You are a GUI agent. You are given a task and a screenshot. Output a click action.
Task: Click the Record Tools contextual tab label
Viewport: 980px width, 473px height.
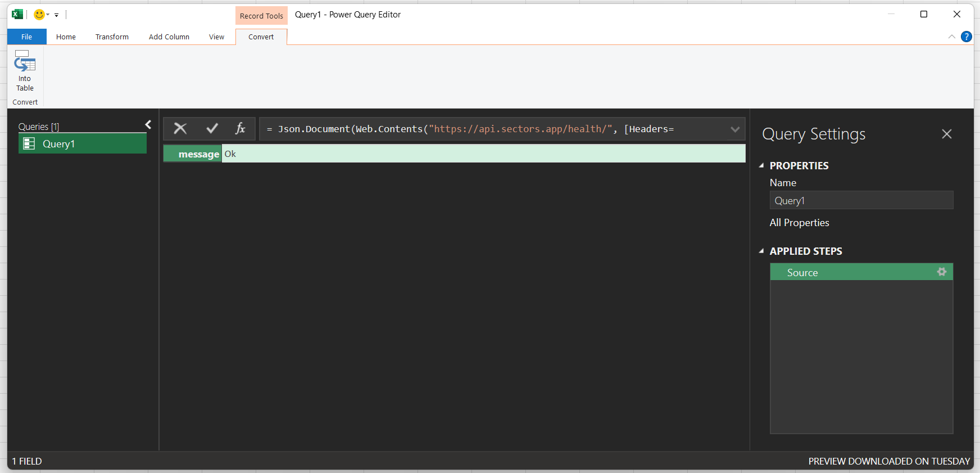coord(261,16)
